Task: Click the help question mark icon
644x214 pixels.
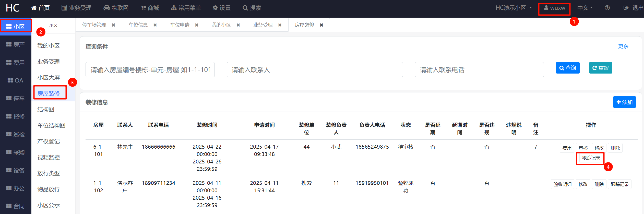Action: [607, 8]
